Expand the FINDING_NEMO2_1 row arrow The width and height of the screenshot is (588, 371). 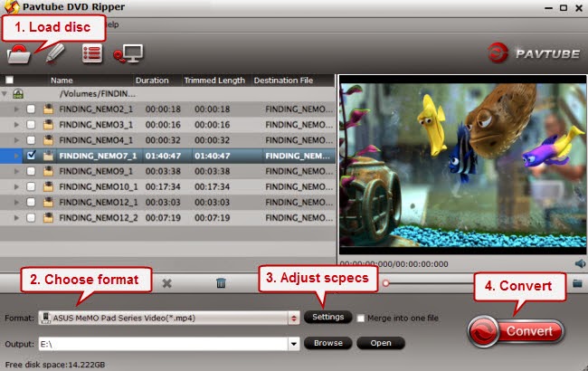[x=16, y=109]
